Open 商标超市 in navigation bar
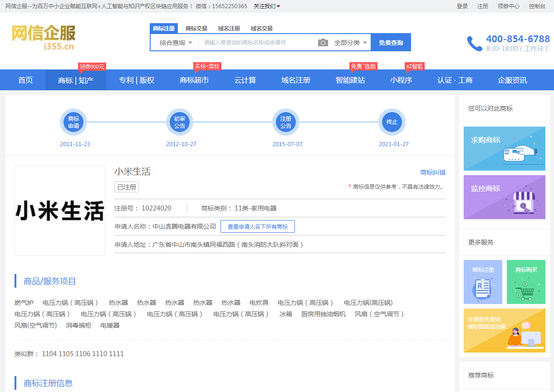The image size is (554, 392). [194, 80]
